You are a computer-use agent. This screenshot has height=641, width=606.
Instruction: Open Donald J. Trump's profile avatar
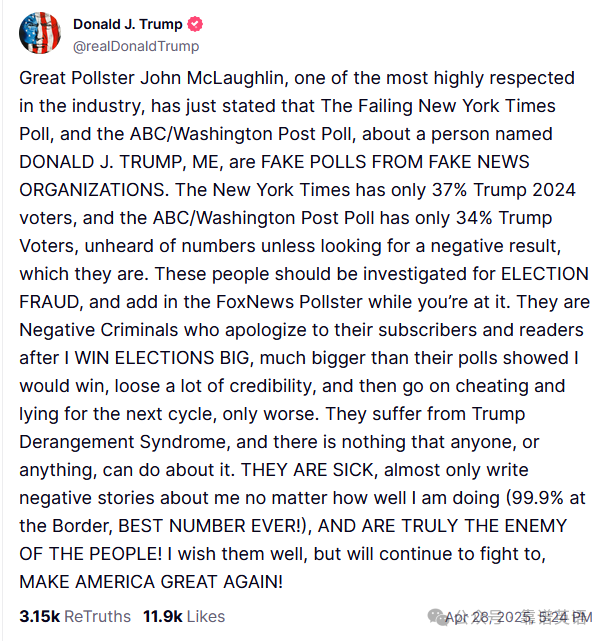point(40,33)
